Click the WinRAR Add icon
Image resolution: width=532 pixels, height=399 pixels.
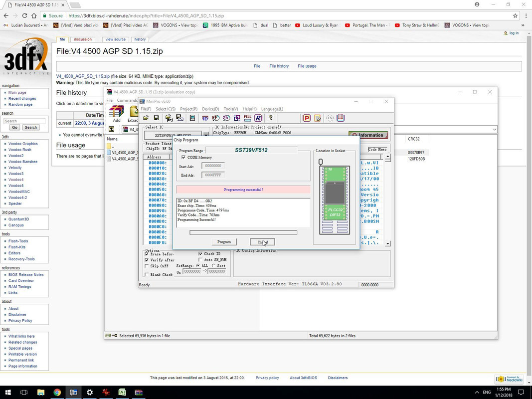click(x=117, y=114)
